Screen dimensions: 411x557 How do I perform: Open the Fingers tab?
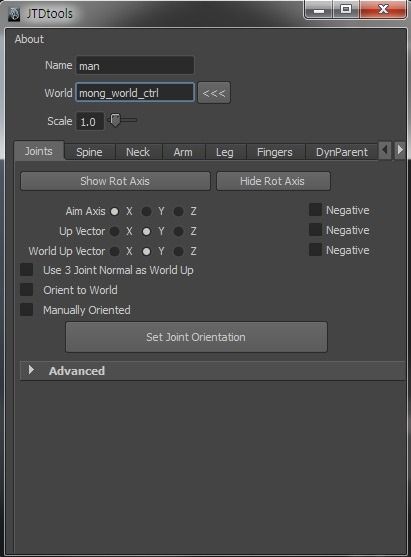[x=275, y=152]
